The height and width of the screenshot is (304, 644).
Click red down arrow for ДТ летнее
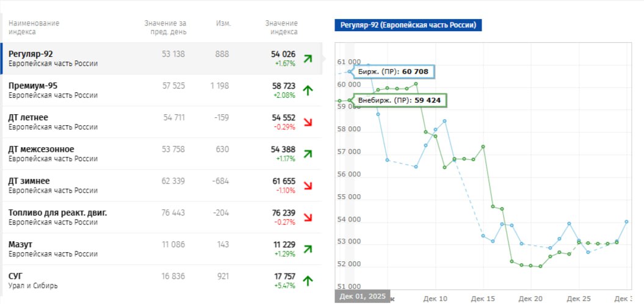click(308, 122)
